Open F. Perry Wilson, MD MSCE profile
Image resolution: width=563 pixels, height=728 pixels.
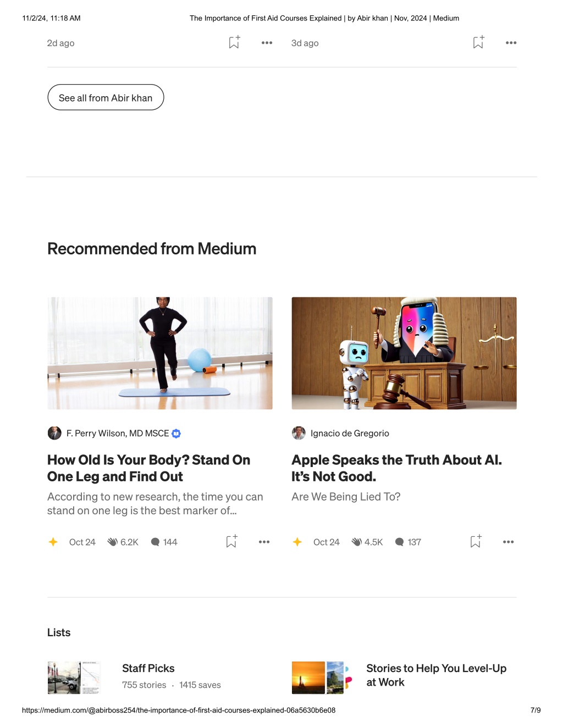(117, 433)
